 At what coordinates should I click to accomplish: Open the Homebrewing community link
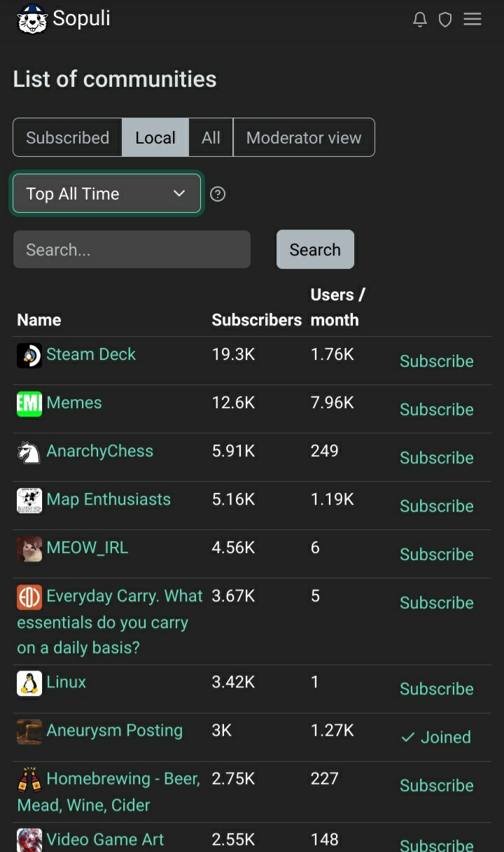tap(123, 779)
